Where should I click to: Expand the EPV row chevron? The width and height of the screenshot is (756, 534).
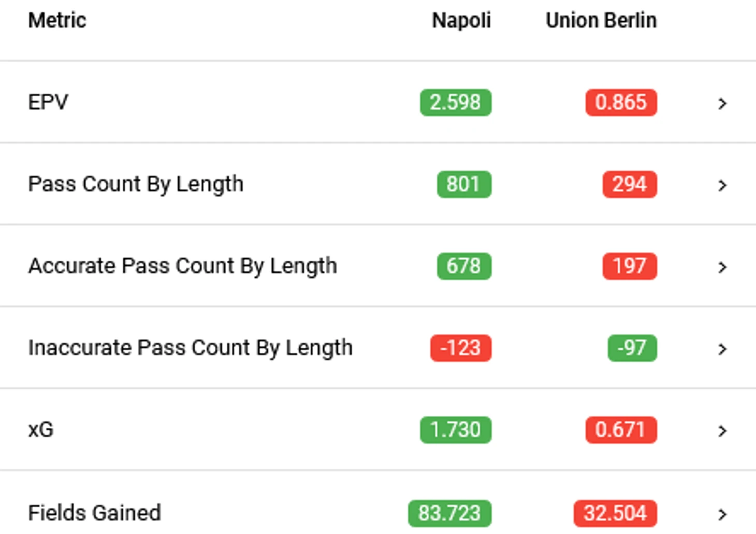pos(722,103)
